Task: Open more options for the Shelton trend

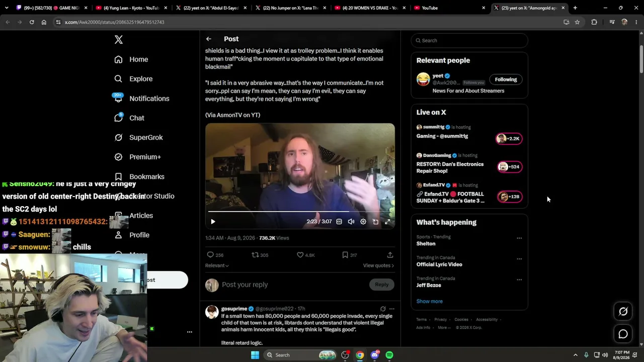Action: tap(519, 238)
